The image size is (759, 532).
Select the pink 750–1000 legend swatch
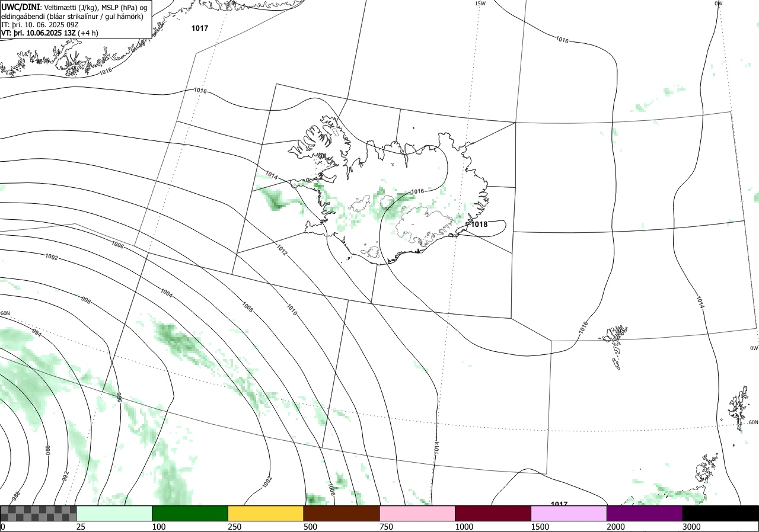click(x=417, y=513)
